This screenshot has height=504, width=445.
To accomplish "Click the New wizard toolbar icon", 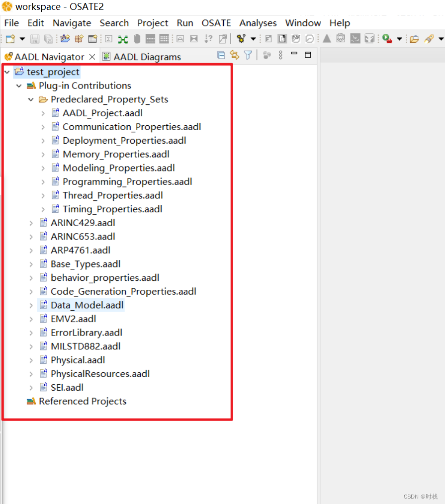I will click(10, 39).
